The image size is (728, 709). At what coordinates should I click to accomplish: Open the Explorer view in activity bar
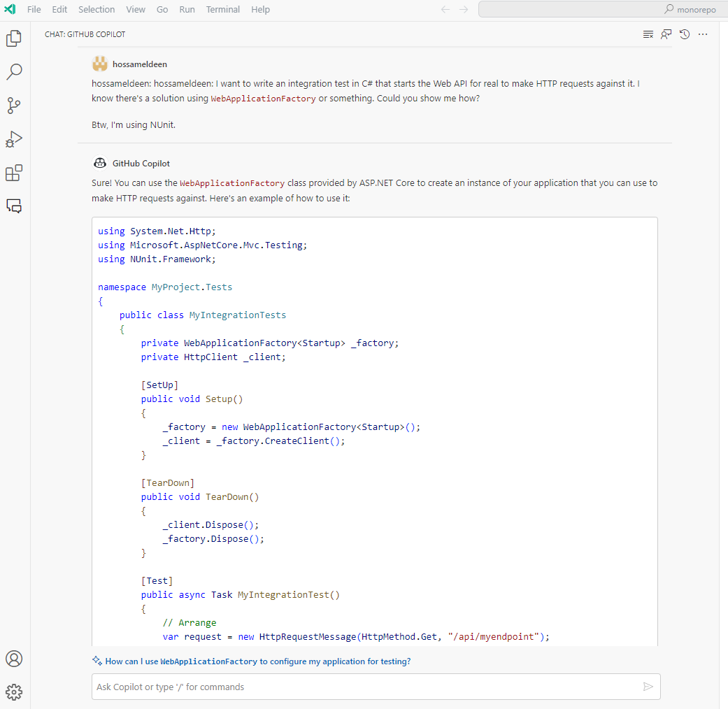[x=14, y=38]
